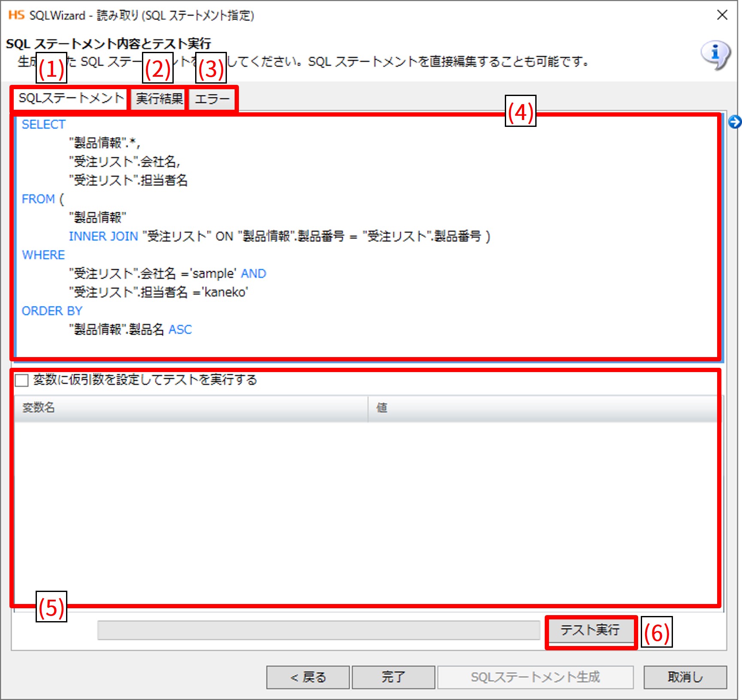Close the SQLWizard dialog window
The image size is (742, 700).
coord(722,15)
